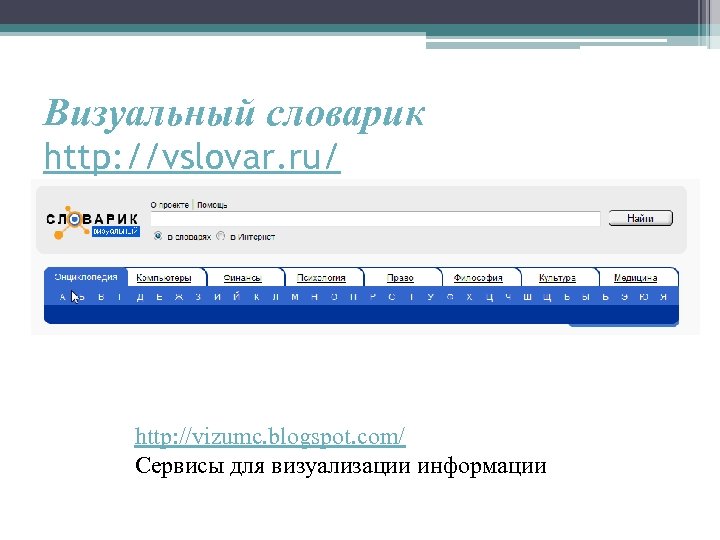Select letter Х in alphabet bar
Image resolution: width=720 pixels, height=540 pixels.
(469, 297)
